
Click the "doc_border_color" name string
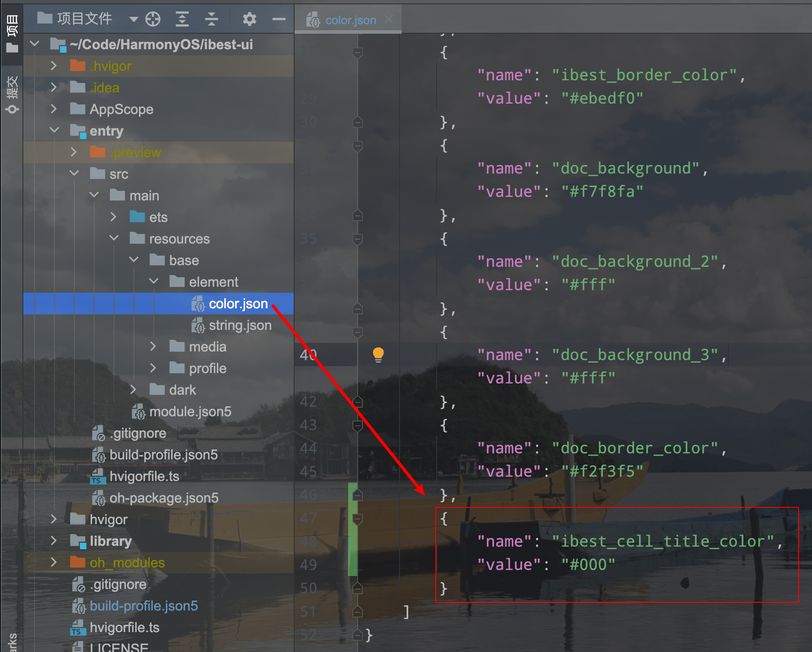click(635, 448)
